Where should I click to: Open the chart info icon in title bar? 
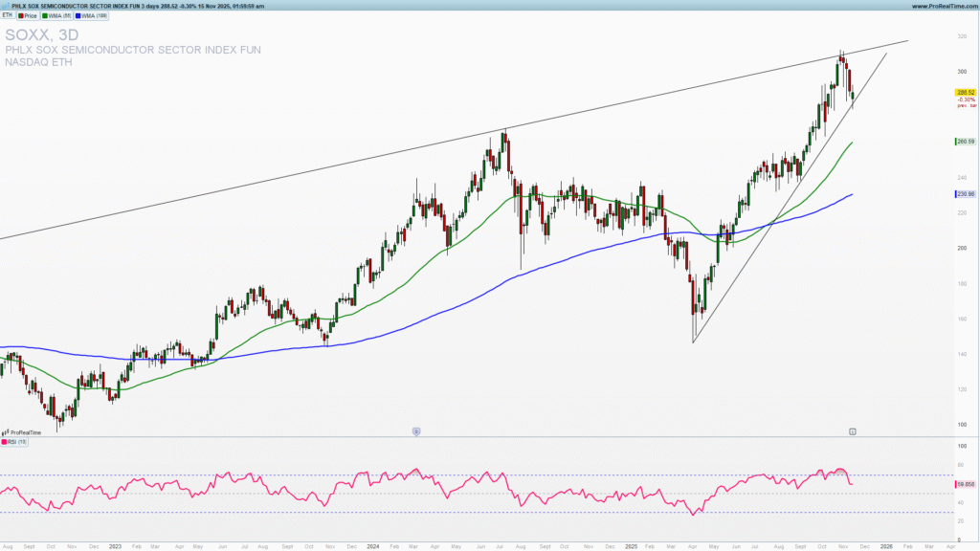click(x=4, y=4)
